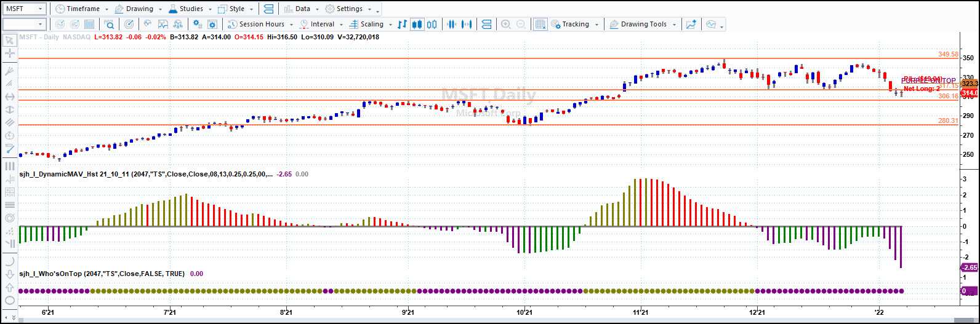Select the ellipse drawing tool

coord(9,300)
